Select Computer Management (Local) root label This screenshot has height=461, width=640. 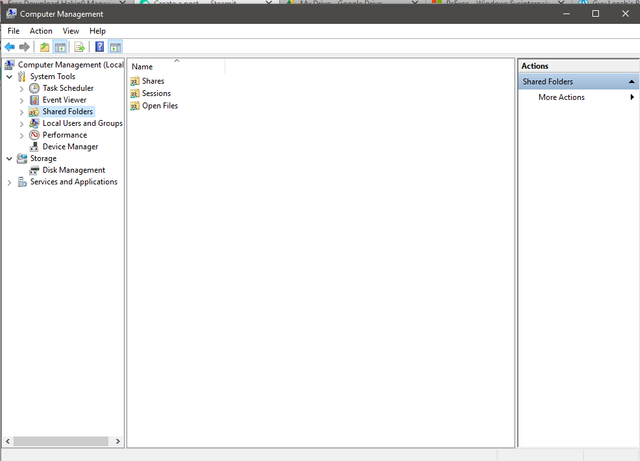71,65
